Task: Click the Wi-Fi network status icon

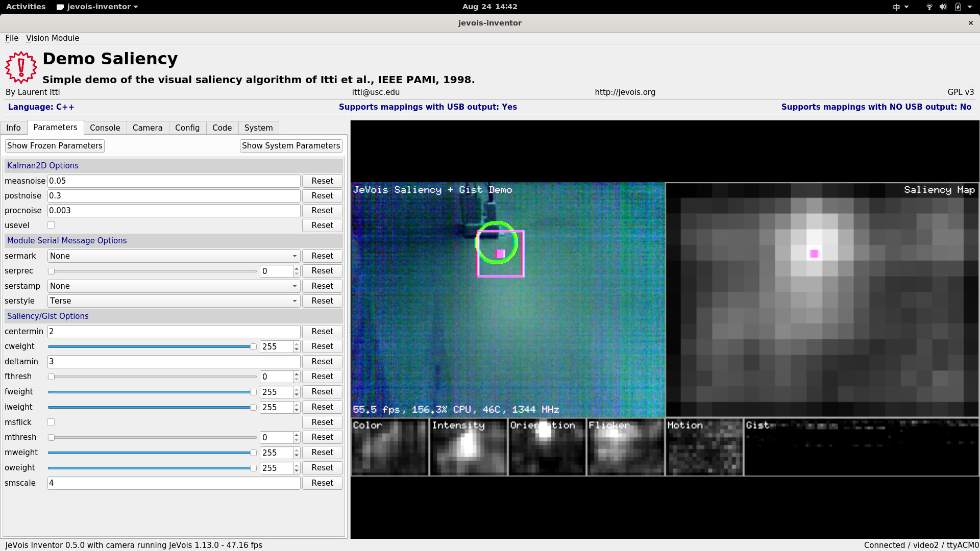Action: (929, 7)
